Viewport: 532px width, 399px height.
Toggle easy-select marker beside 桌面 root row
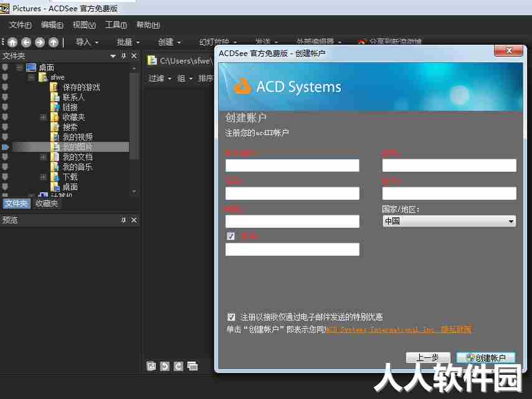(x=5, y=67)
